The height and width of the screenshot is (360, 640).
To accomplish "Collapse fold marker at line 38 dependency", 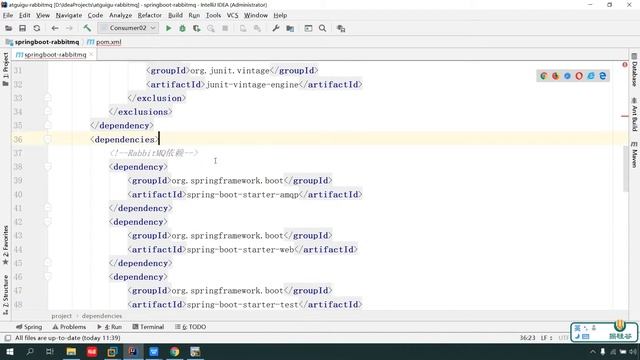I will (48, 167).
